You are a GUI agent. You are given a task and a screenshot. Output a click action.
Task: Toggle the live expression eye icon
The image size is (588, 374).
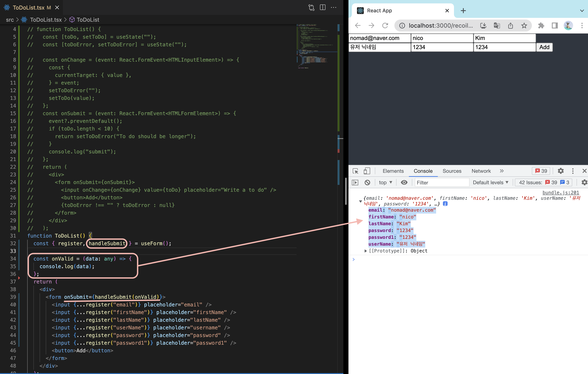tap(404, 183)
